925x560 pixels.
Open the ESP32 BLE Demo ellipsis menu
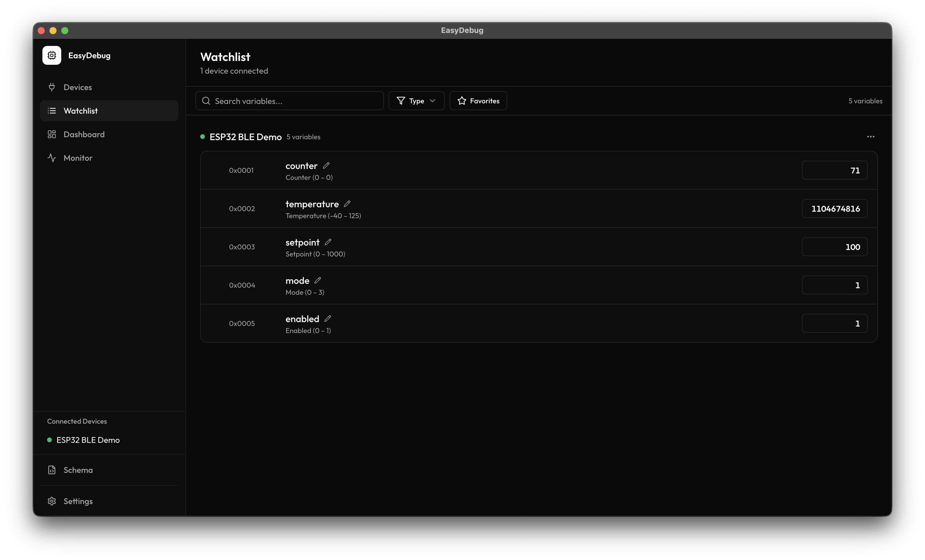tap(871, 136)
